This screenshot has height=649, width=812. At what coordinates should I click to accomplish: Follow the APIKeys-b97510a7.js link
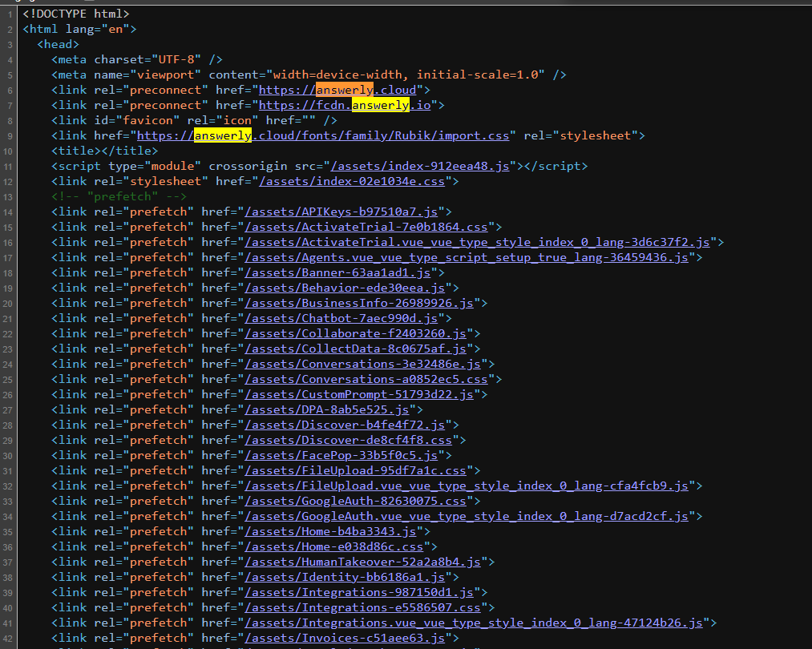click(341, 212)
